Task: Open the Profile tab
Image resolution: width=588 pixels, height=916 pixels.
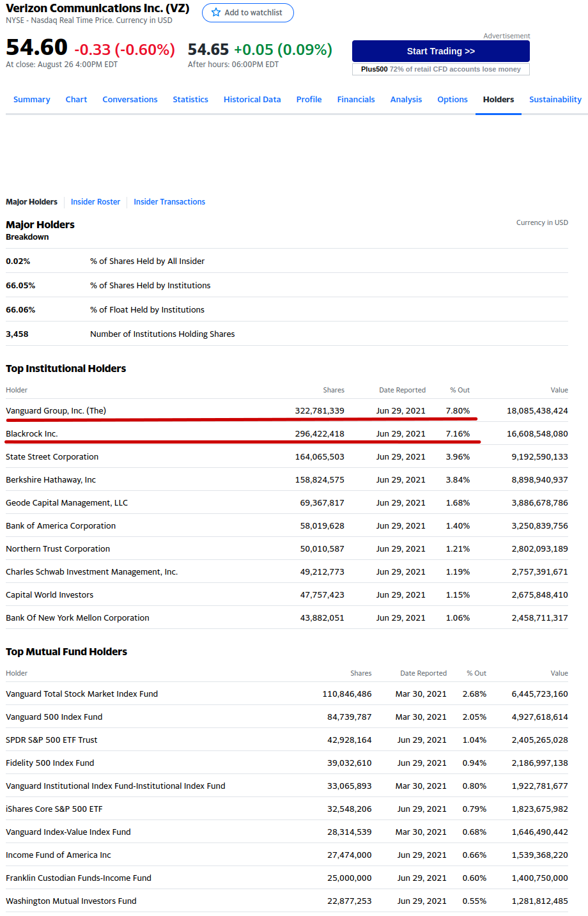Action: coord(309,100)
